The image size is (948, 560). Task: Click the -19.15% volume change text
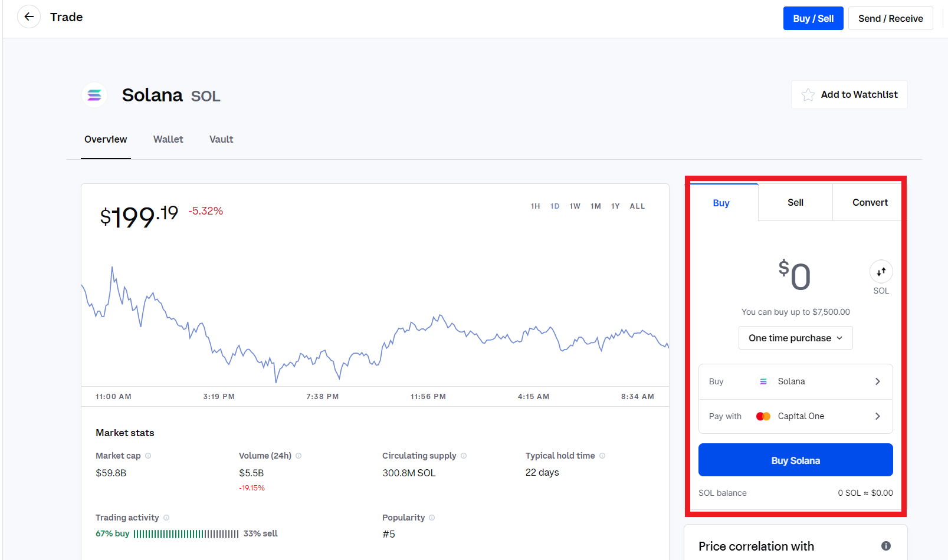coord(252,488)
